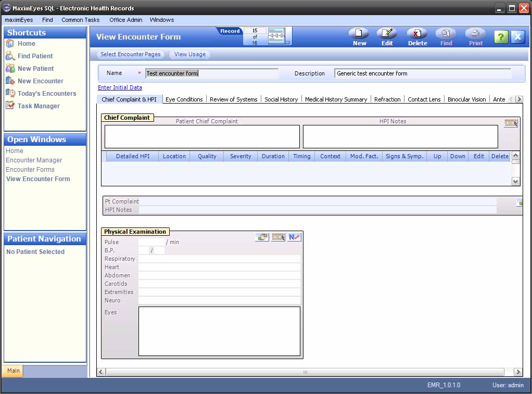Switch to the Eye Conditions tab
This screenshot has height=394, width=532.
(184, 99)
